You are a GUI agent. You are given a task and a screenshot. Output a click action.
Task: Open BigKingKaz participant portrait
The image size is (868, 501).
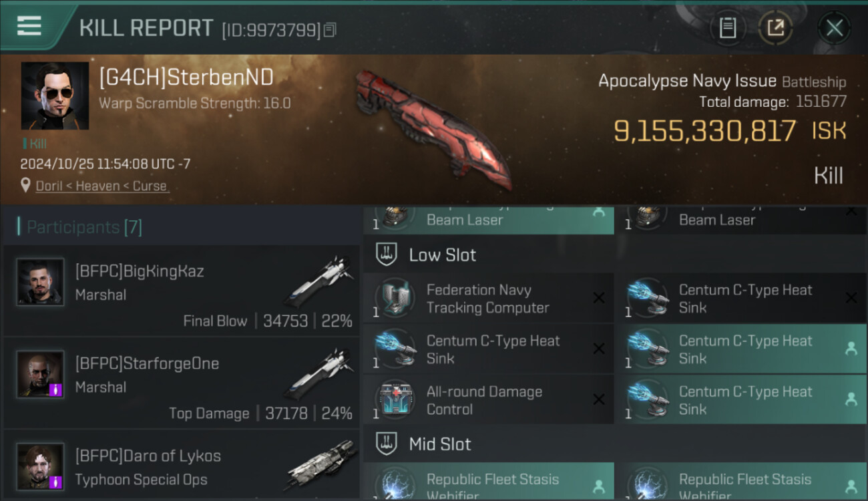(40, 282)
